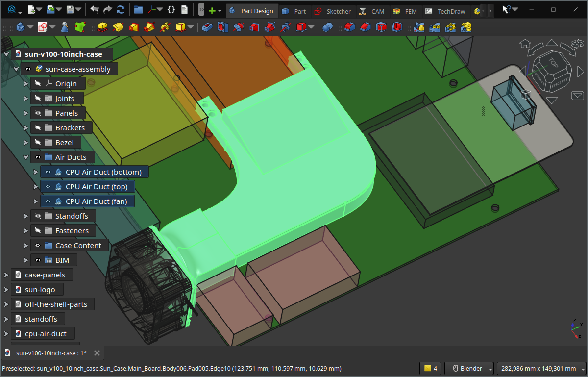
Task: Hide the Air Ducts folder via eye icon
Action: click(38, 157)
